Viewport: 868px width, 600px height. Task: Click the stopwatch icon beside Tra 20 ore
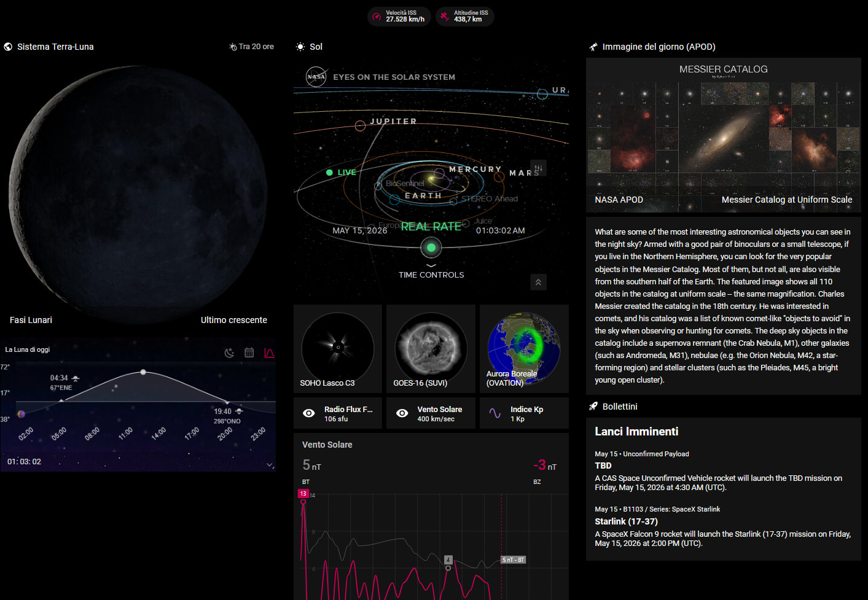pos(233,47)
